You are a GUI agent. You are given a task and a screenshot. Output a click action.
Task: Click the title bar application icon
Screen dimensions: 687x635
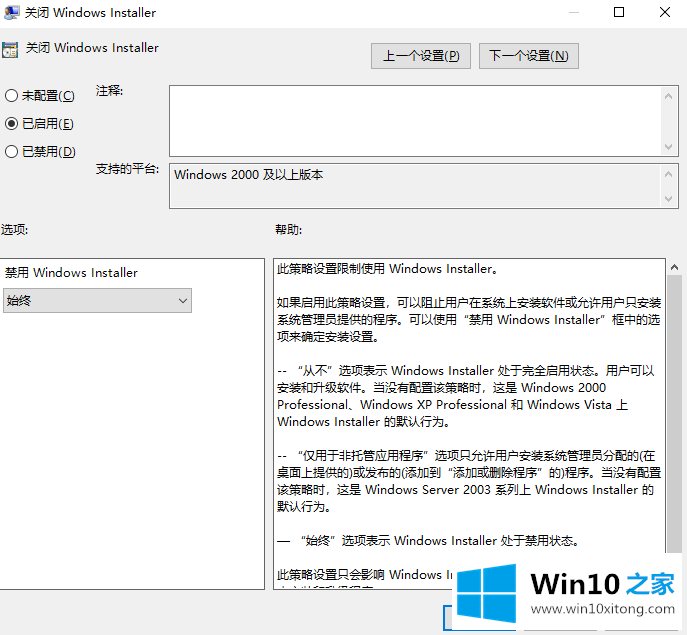[x=11, y=12]
